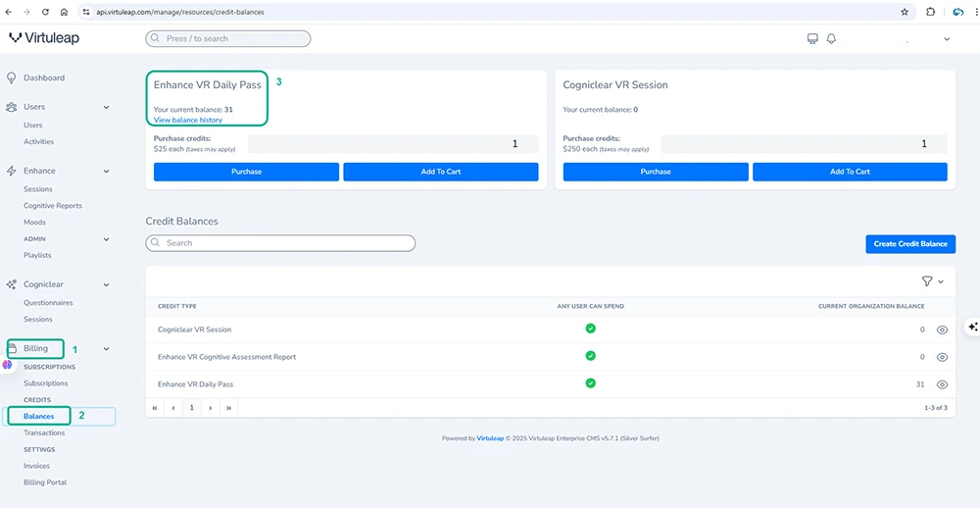Open the browser home page icon
This screenshot has width=980, height=508.
point(64,12)
